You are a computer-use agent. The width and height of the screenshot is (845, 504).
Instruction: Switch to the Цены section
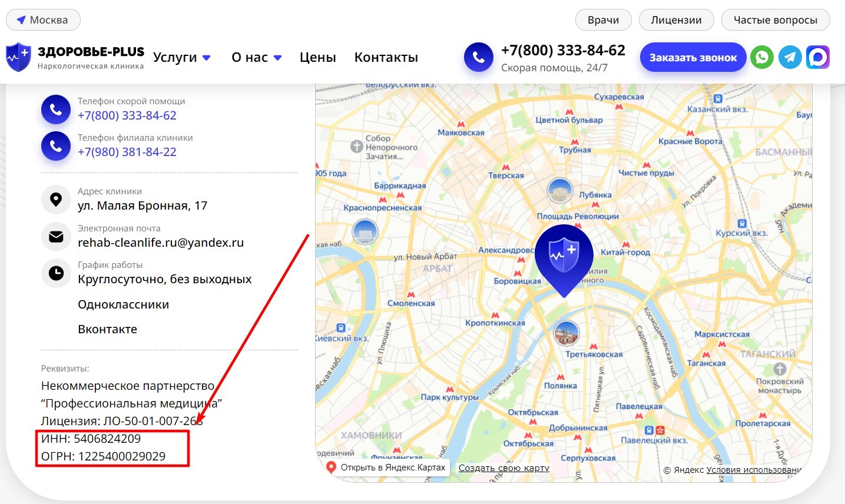coord(317,57)
